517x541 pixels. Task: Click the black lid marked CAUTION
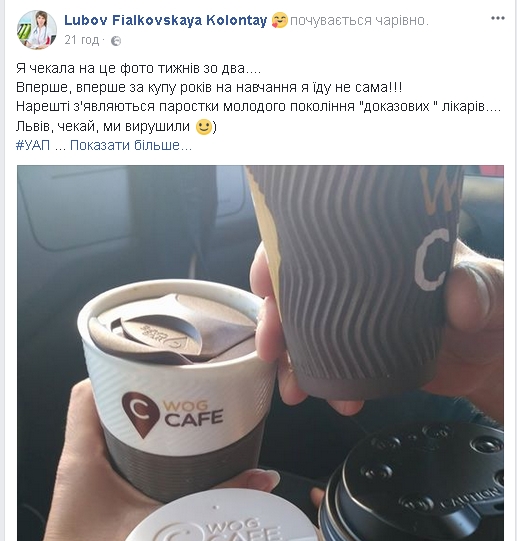pyautogui.click(x=414, y=483)
